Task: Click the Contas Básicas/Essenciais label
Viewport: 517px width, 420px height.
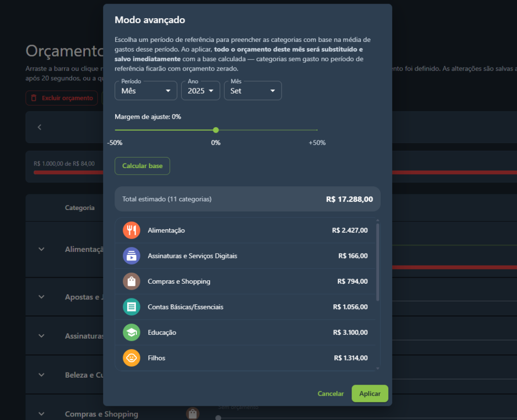Action: point(185,307)
